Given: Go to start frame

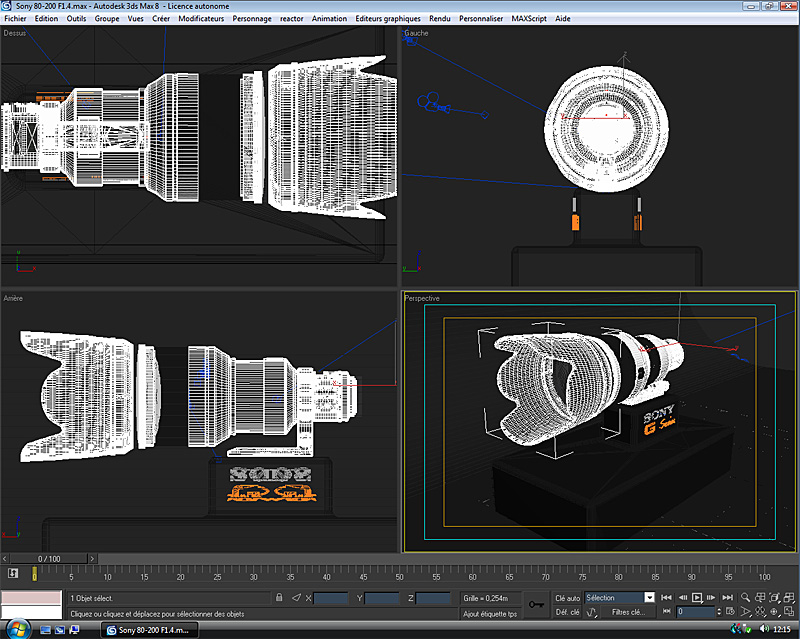Looking at the screenshot, I should point(666,597).
